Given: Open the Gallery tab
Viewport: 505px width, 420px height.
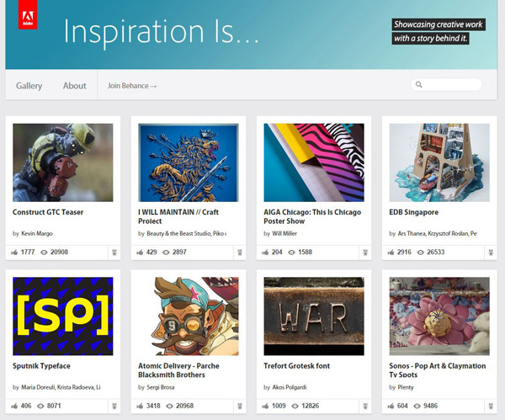Looking at the screenshot, I should (x=29, y=86).
